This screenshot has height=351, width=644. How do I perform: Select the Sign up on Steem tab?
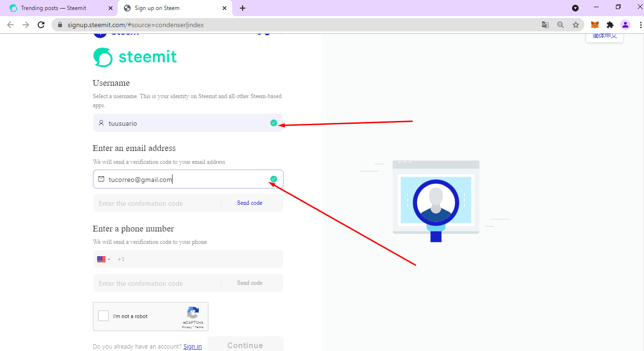pos(175,8)
